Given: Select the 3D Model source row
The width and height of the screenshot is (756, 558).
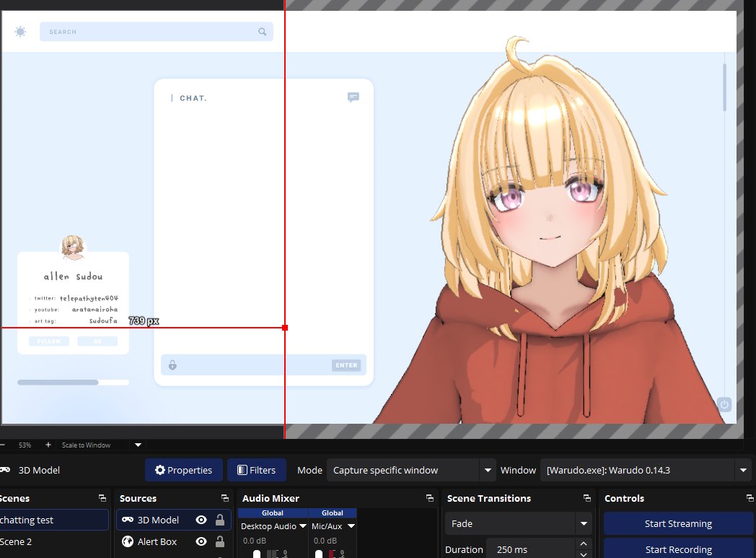Looking at the screenshot, I should pyautogui.click(x=174, y=520).
